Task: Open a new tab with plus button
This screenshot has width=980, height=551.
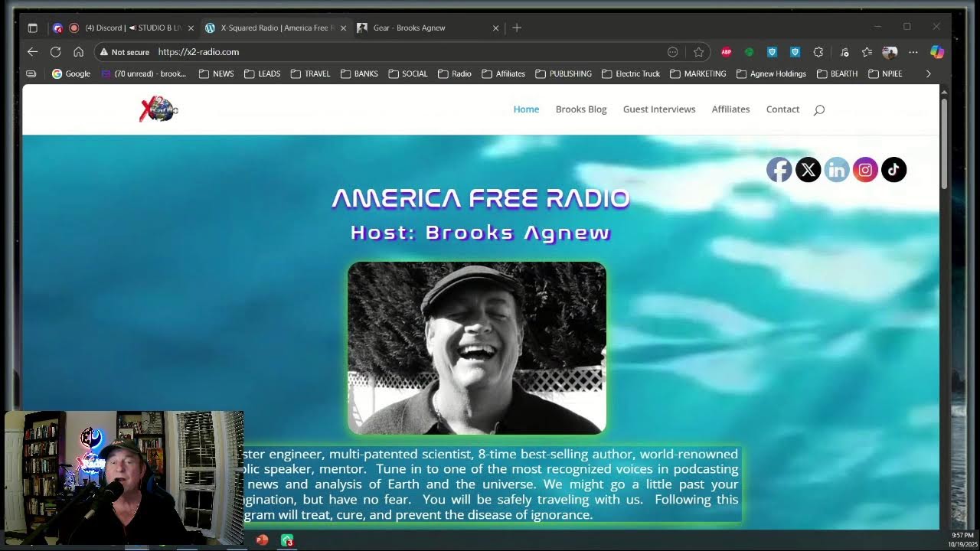Action: [x=517, y=28]
